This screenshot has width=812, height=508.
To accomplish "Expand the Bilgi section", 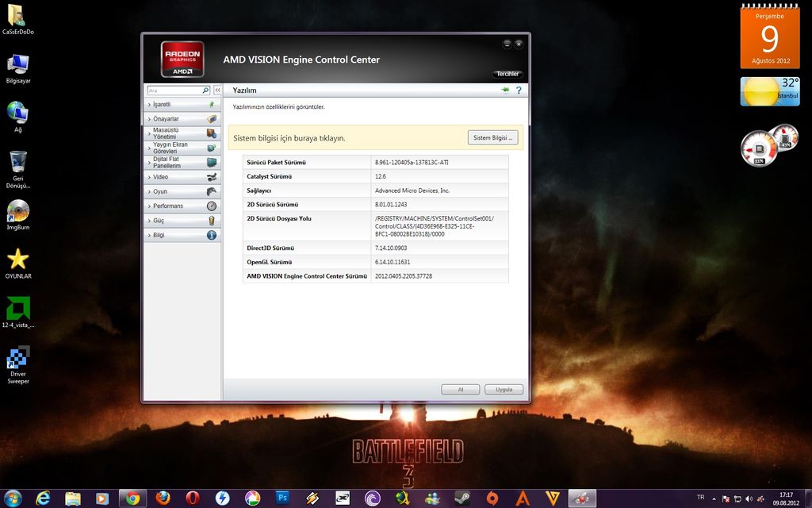I will coord(182,235).
